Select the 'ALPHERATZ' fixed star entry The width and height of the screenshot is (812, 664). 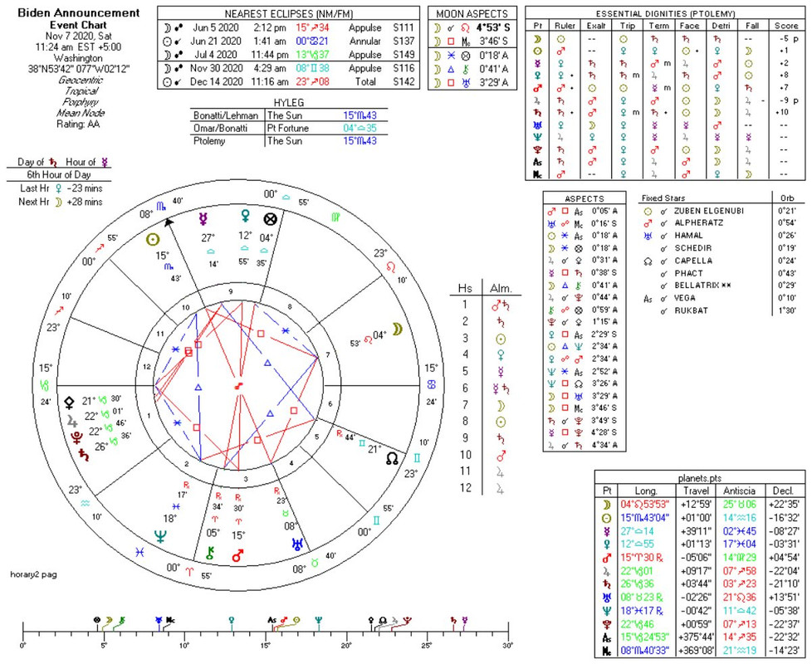pos(698,223)
